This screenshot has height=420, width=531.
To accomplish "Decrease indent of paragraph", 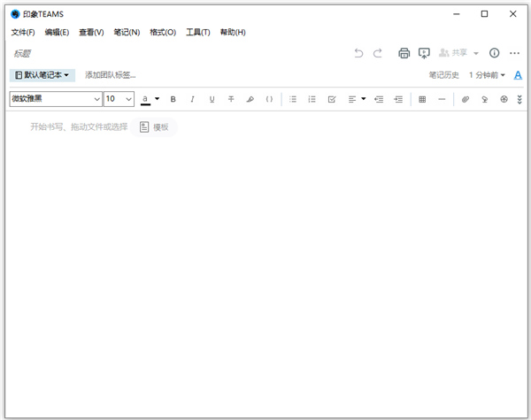I will click(x=379, y=99).
